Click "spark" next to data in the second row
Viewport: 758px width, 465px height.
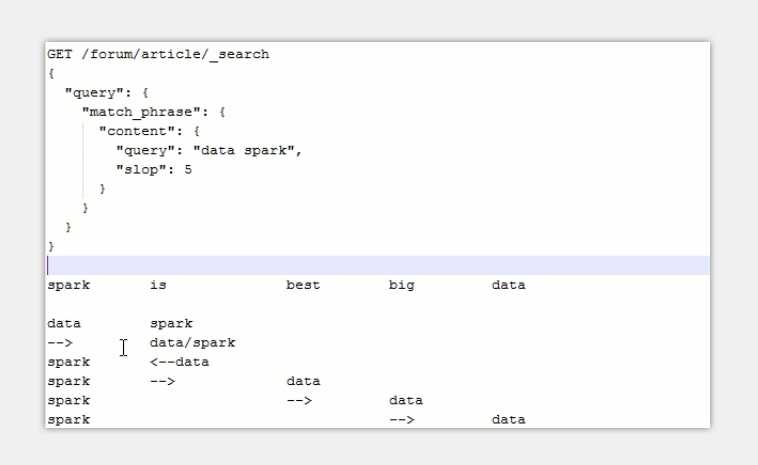coord(171,323)
